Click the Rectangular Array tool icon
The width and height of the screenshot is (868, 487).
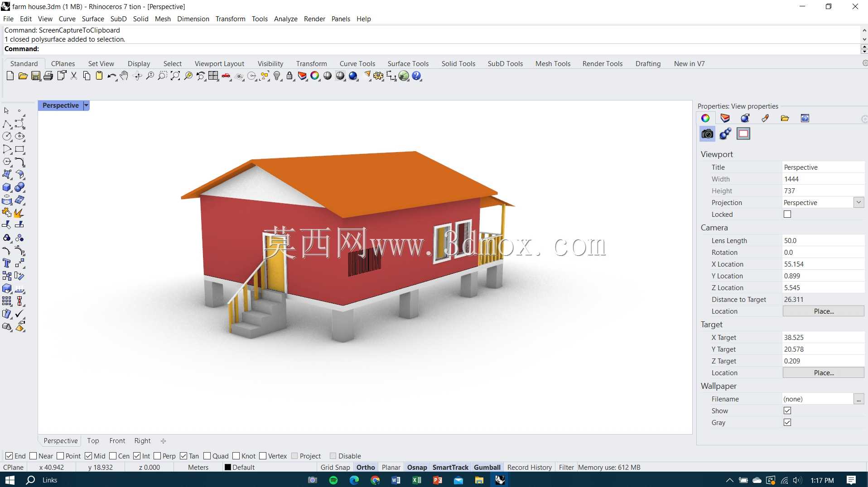coord(7,301)
